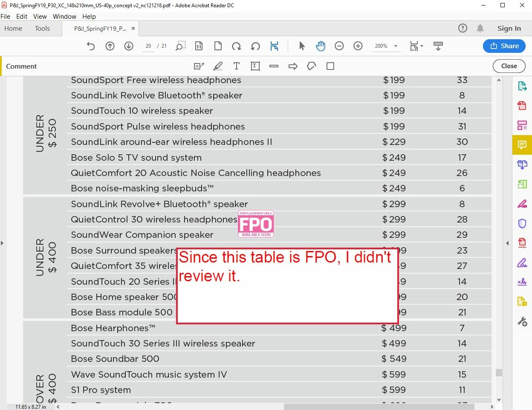Click 'Bose Soundbar 500' row text
Viewport: 532px width, 410px height.
(115, 359)
